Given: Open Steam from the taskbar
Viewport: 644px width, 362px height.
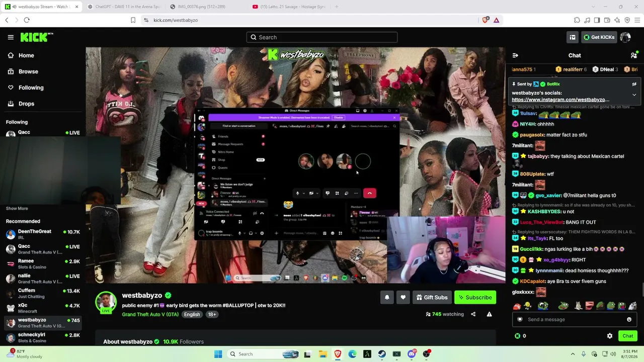Looking at the screenshot, I should (382, 354).
